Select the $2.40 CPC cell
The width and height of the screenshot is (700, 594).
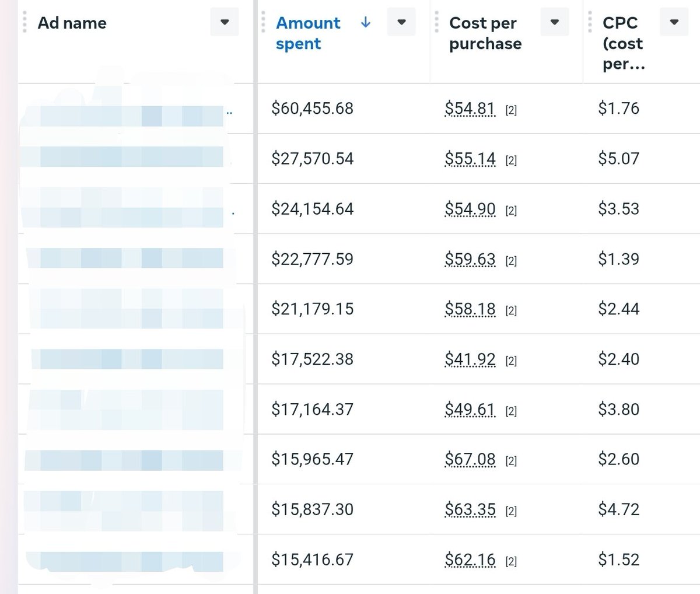618,359
